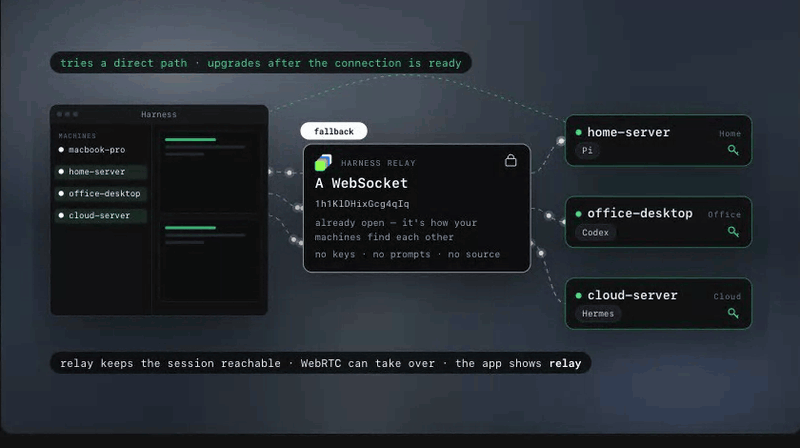Viewport: 800px width, 448px height.
Task: Open the office-desktop machine card title
Action: pyautogui.click(x=640, y=213)
